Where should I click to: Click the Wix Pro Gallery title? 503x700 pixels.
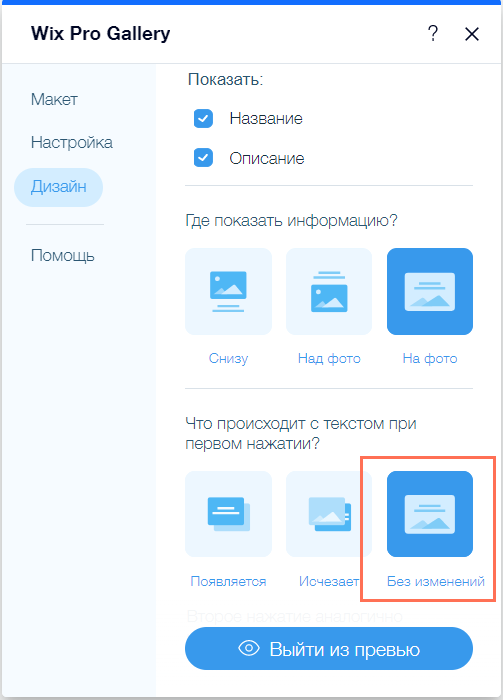[x=100, y=34]
